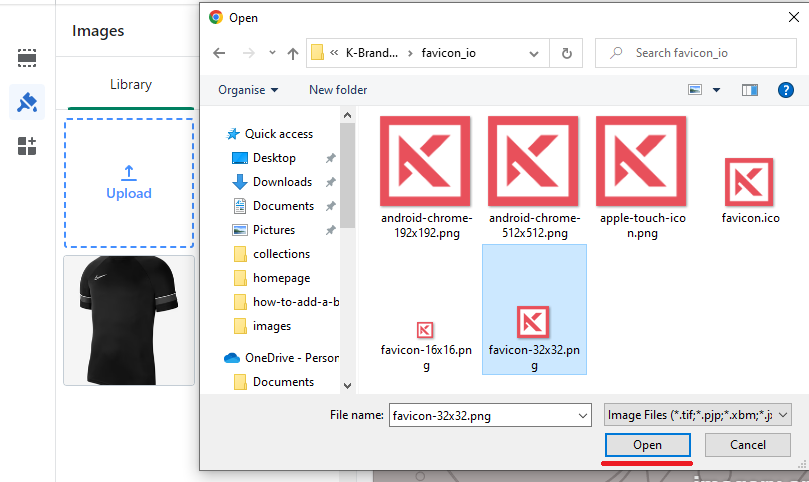Click the Chrome icon in dialog title
809x482 pixels.
[216, 18]
